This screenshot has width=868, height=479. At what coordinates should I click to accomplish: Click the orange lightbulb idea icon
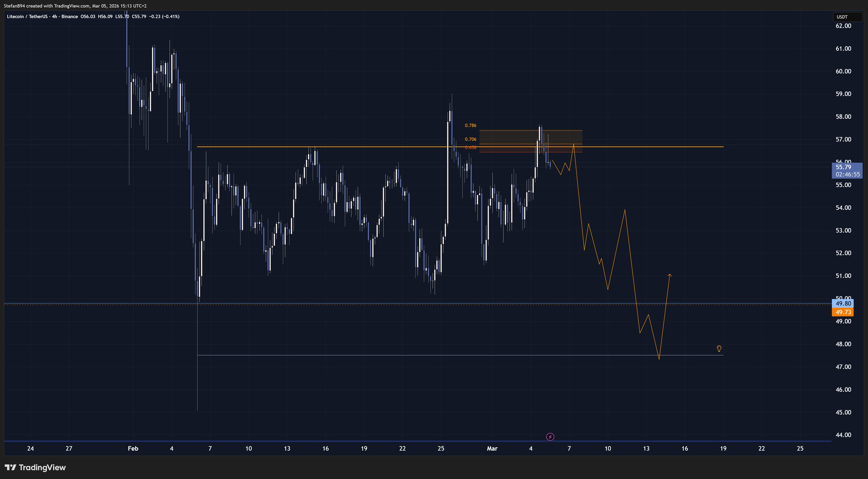click(719, 348)
